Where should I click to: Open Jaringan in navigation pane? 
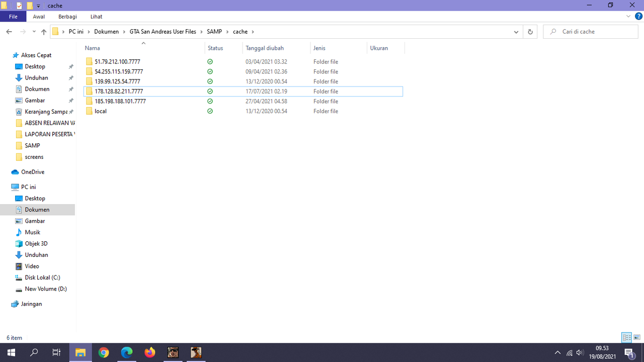[x=31, y=304]
